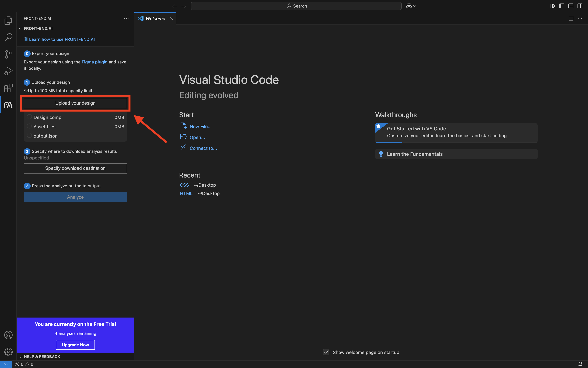Open the Search view in activity bar
The width and height of the screenshot is (588, 368).
8,37
